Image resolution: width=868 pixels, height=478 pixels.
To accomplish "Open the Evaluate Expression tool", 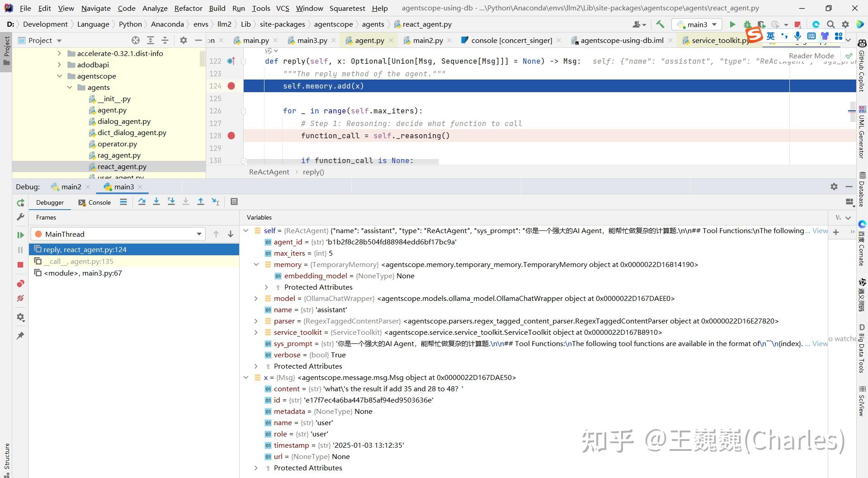I will click(x=234, y=202).
